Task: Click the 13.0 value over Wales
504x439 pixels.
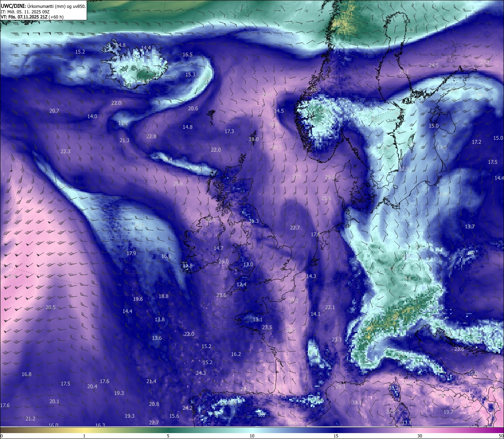Action: click(x=248, y=265)
